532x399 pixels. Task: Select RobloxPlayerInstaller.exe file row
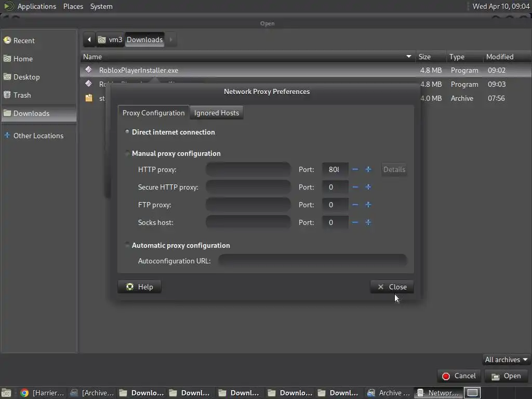pos(305,70)
